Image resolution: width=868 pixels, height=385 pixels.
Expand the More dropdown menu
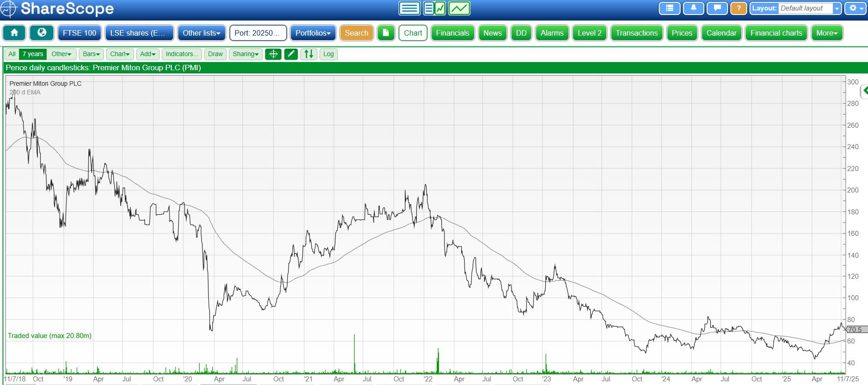point(827,33)
